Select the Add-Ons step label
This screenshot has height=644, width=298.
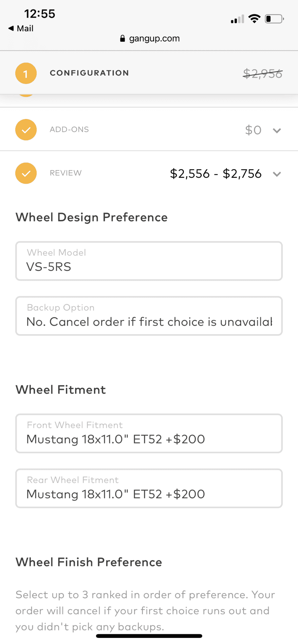click(x=69, y=129)
